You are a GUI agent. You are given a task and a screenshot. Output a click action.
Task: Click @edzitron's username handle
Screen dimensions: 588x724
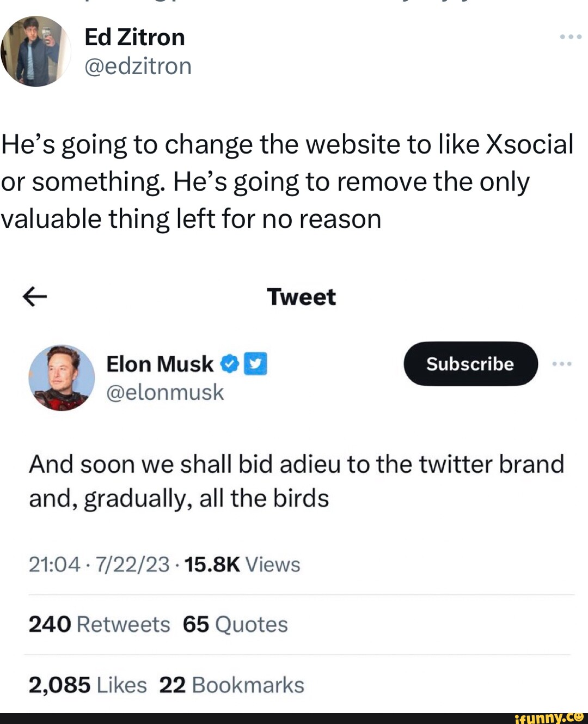click(137, 66)
